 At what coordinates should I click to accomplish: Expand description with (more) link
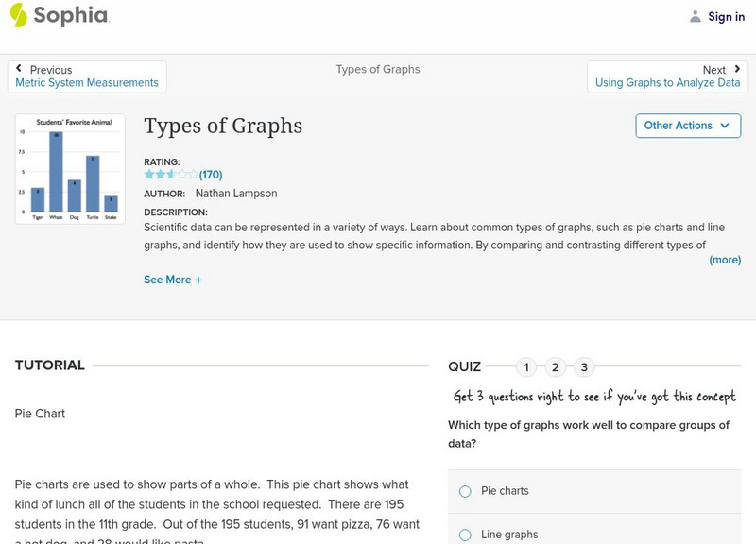click(725, 260)
